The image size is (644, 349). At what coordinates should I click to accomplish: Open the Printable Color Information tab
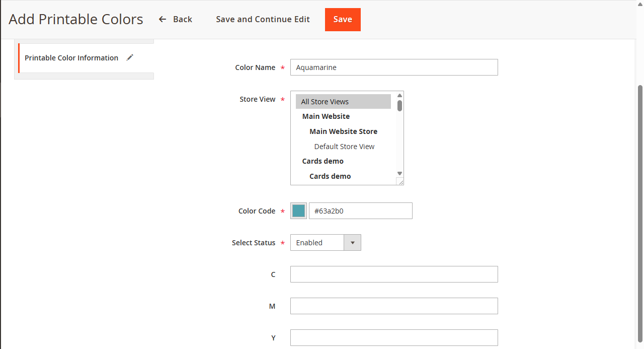(x=71, y=58)
